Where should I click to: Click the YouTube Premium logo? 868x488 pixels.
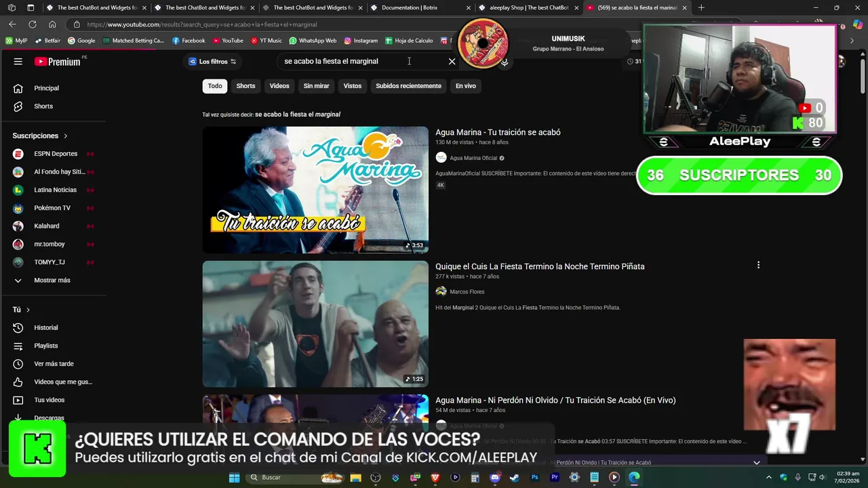58,62
